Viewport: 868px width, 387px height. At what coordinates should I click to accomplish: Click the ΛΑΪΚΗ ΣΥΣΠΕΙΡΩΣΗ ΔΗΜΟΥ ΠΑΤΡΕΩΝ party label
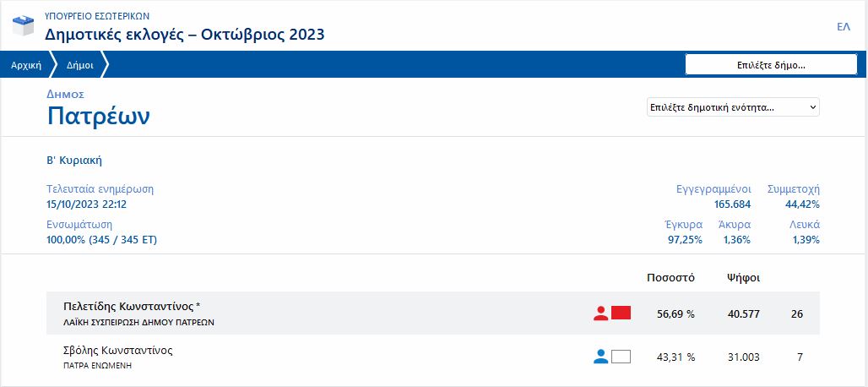pos(139,322)
